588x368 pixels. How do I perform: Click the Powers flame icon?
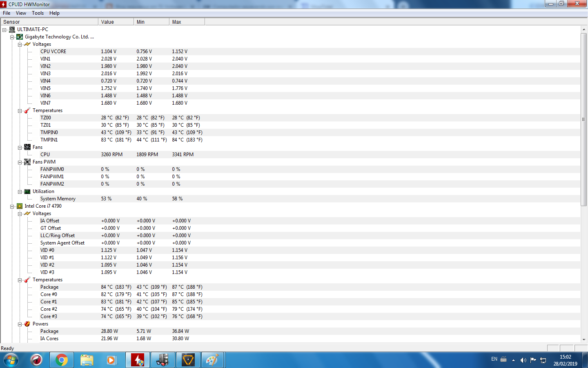click(27, 324)
